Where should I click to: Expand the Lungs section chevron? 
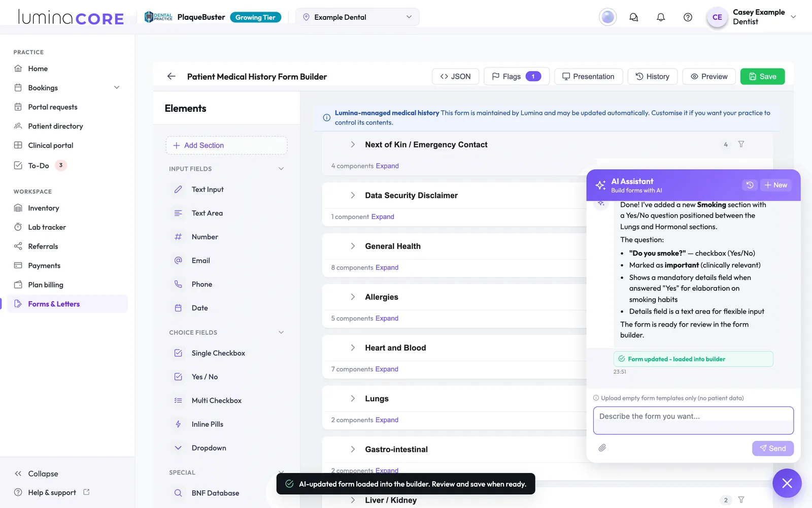[353, 398]
